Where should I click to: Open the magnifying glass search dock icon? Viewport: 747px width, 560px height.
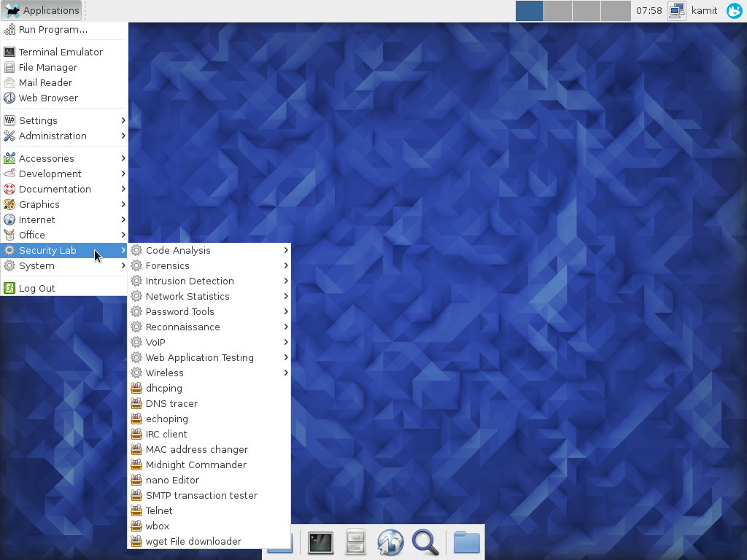[425, 542]
